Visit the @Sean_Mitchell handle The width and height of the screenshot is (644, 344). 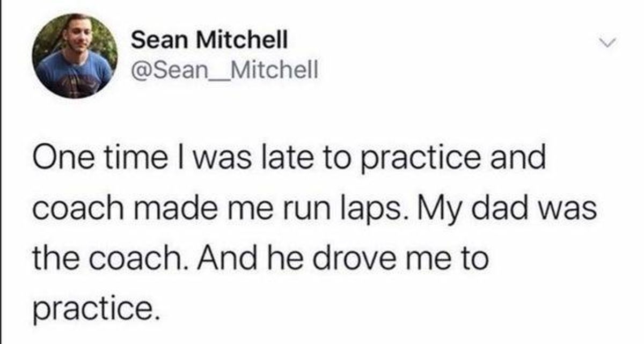(224, 69)
